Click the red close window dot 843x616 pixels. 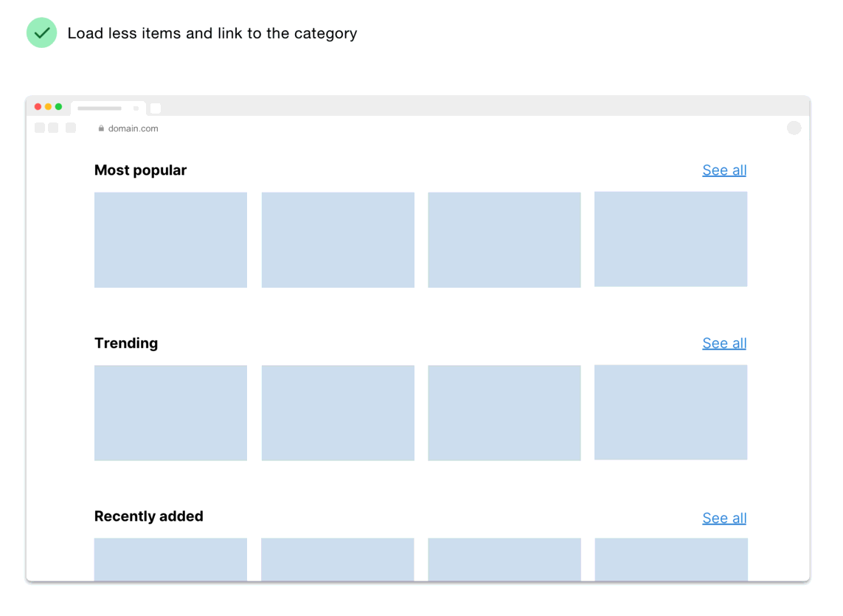38,107
